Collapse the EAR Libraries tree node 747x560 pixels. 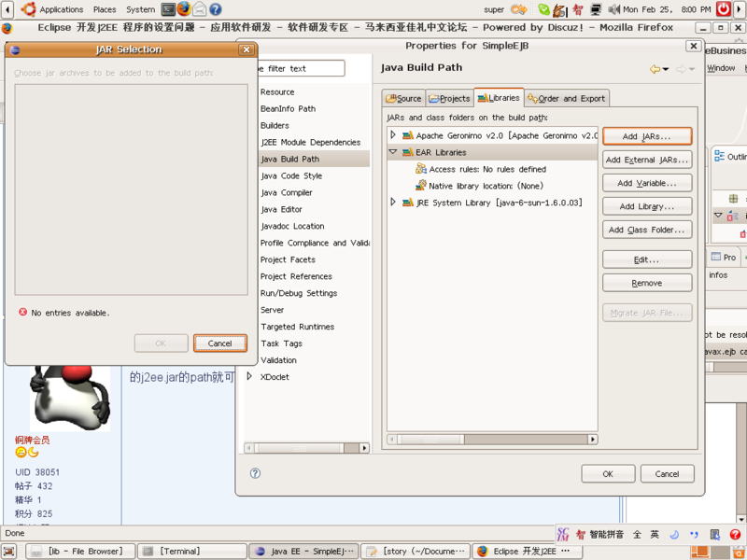pos(393,152)
